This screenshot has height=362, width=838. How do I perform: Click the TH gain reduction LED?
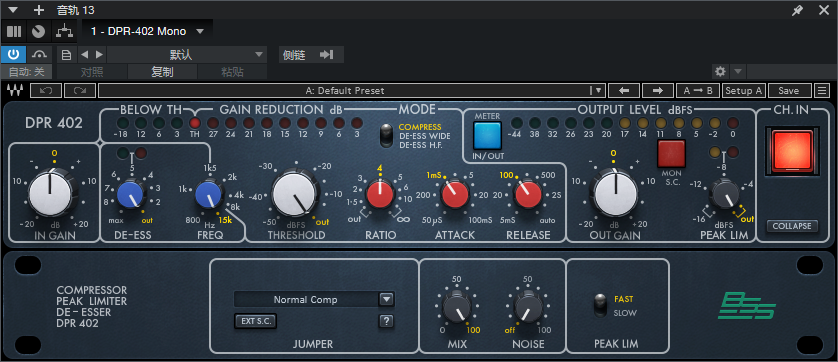[195, 123]
